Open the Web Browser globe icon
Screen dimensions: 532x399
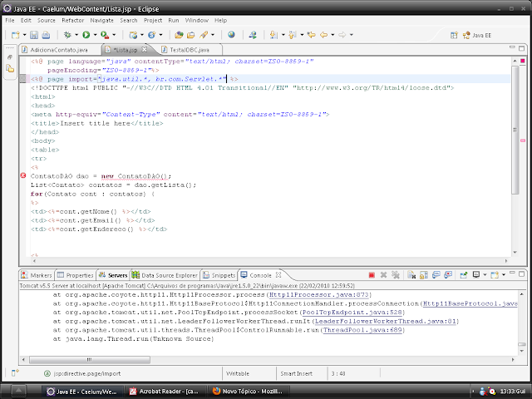tap(231, 35)
